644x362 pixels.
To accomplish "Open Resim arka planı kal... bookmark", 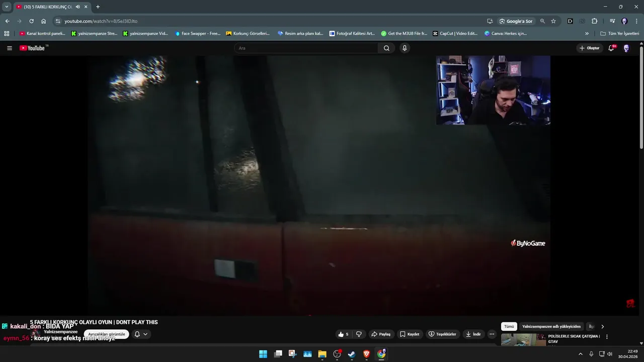I will (300, 34).
